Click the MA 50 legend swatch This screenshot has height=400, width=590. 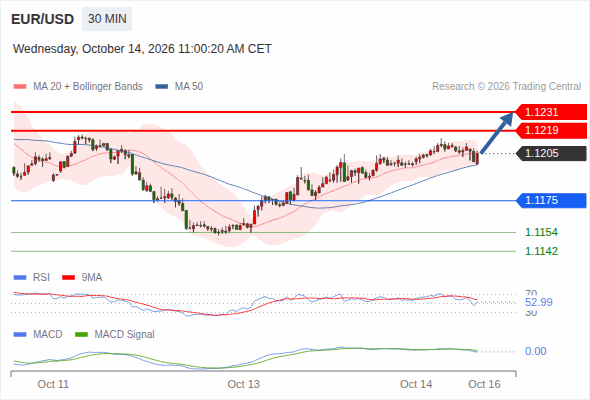(x=162, y=87)
